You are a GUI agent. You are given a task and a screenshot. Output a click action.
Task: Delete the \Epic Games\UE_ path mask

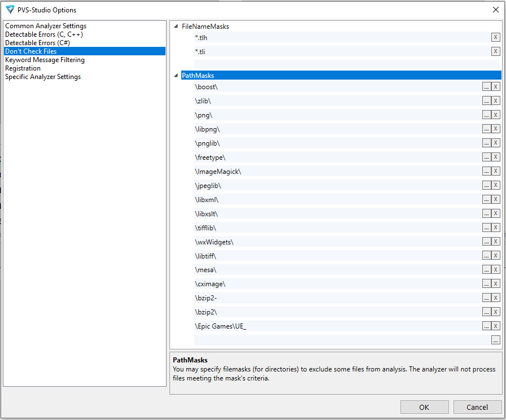tap(496, 326)
